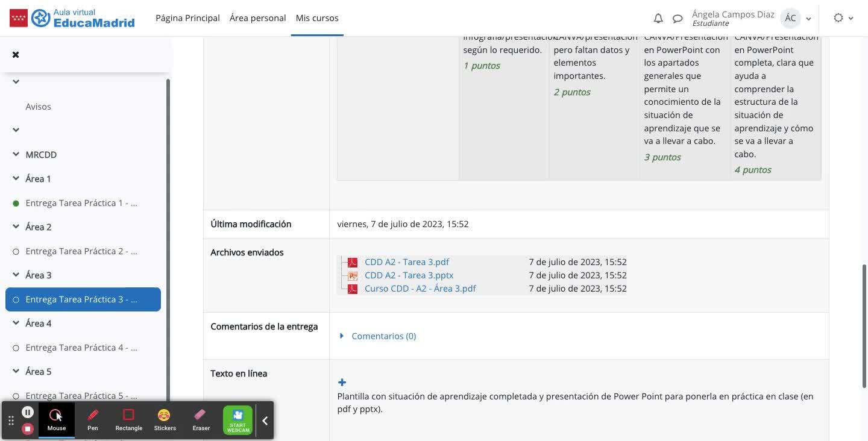Click the PDF icon for CDD A2 - Tarea 3.pdf

(x=353, y=262)
